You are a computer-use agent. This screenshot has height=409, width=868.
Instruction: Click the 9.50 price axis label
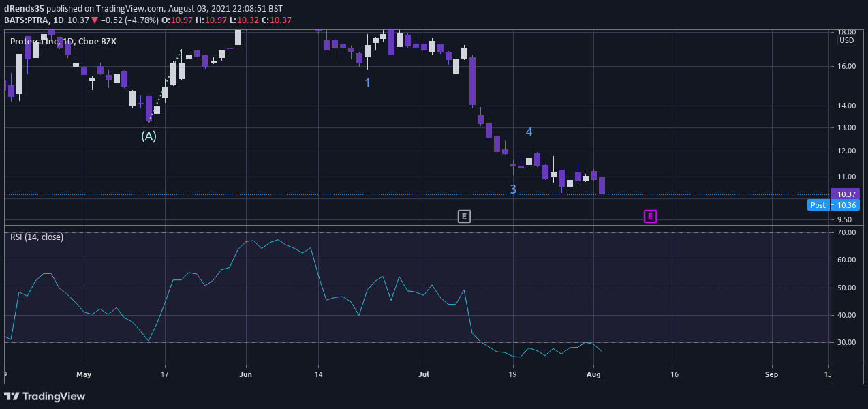click(x=846, y=219)
